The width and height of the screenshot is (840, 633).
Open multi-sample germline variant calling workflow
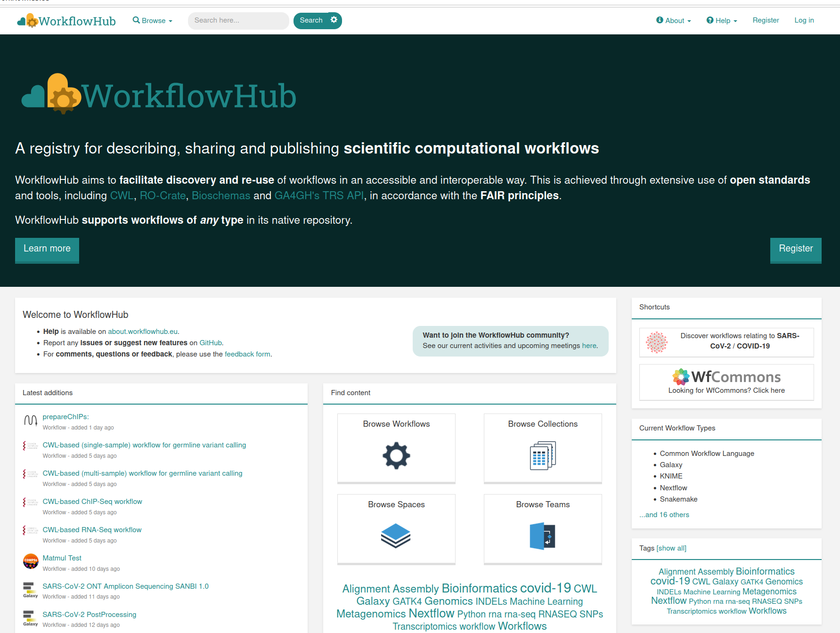pos(142,473)
